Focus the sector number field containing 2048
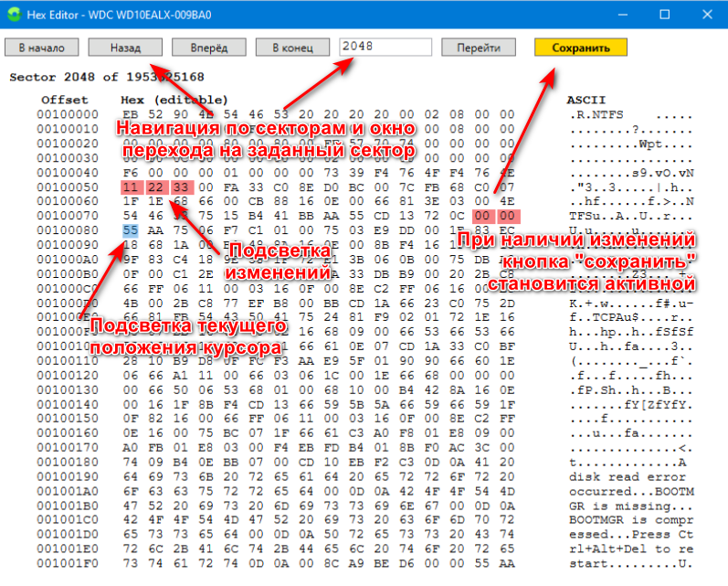 click(384, 48)
